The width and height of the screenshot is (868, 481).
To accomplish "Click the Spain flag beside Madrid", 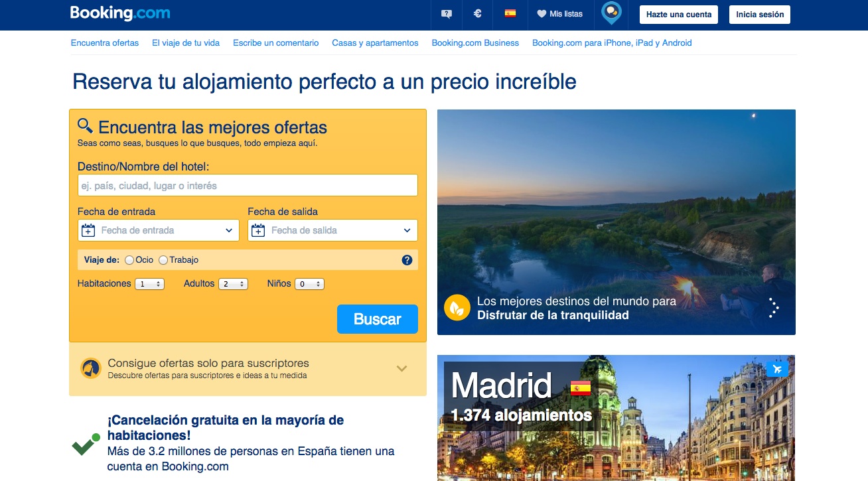I will point(581,388).
